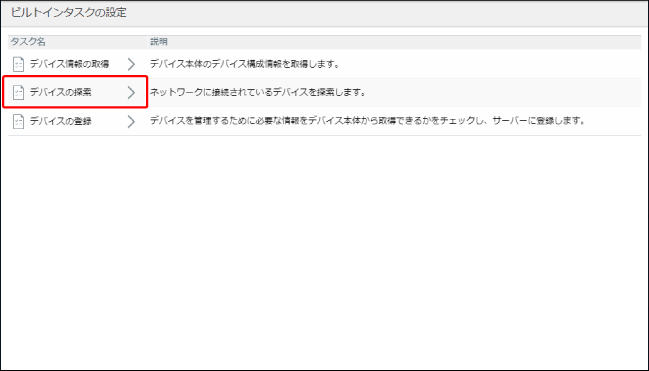Open the デバイスの登録 task name
This screenshot has height=371, width=649.
coord(60,121)
